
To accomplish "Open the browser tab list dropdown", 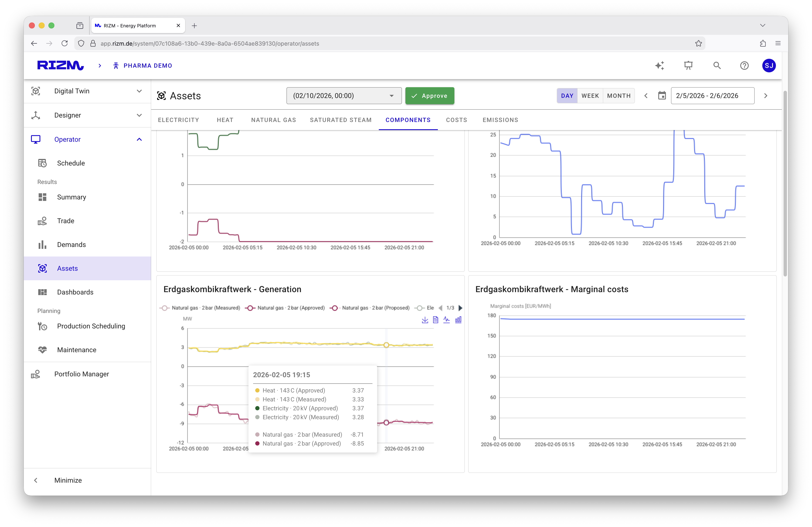I will (763, 26).
